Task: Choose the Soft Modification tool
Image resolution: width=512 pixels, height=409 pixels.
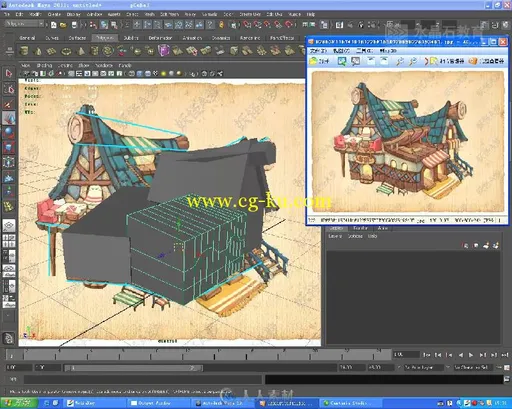Action: [9, 177]
